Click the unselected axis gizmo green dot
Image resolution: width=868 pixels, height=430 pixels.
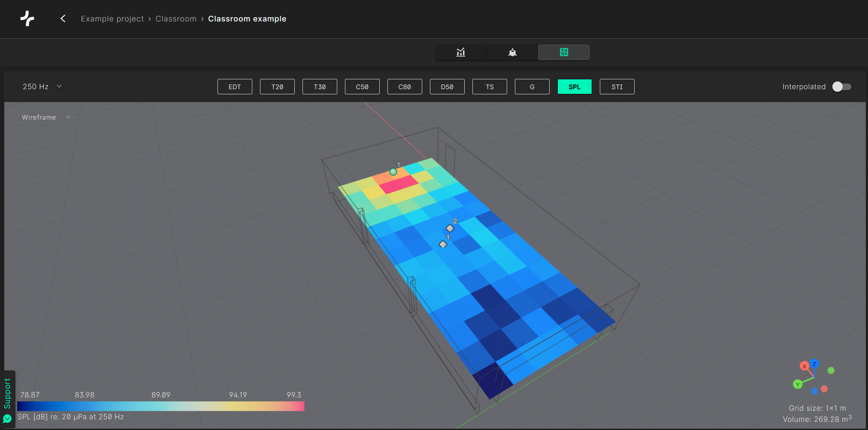(x=831, y=370)
